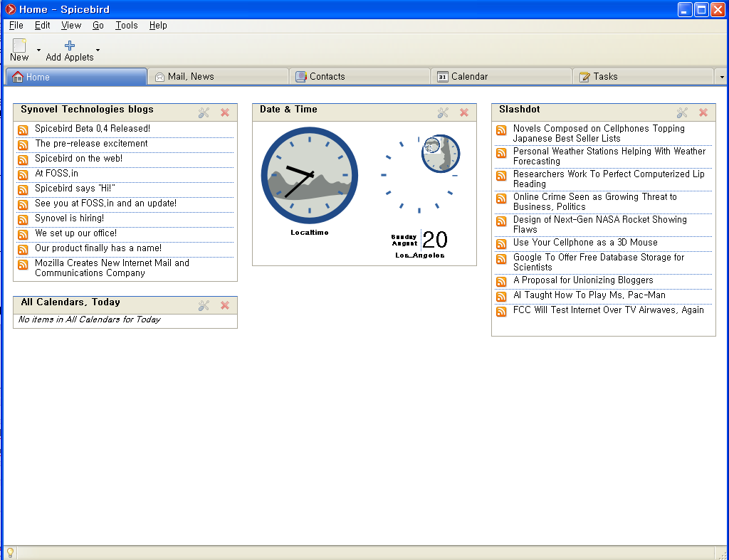Click the feed icon beside Novels Composed on Cellphones
729x560 pixels.
[x=501, y=130]
